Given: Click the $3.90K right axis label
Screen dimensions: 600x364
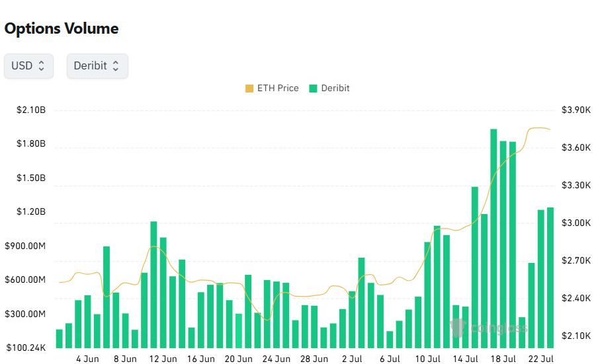Looking at the screenshot, I should click(576, 110).
